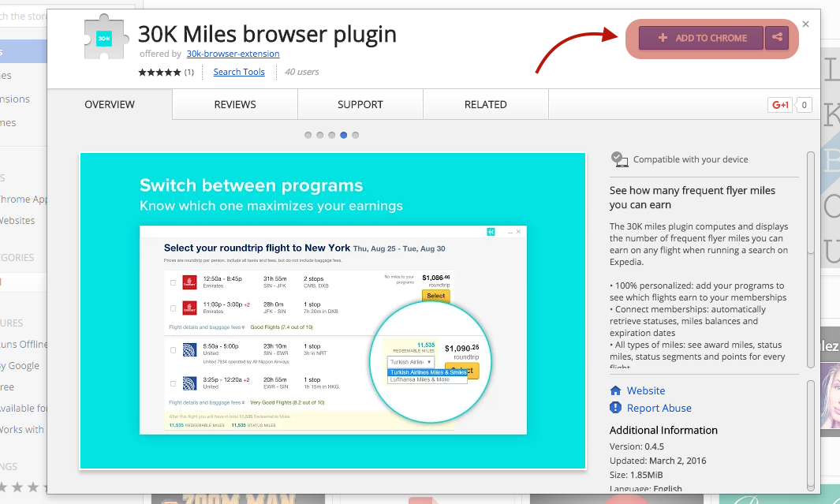The height and width of the screenshot is (504, 840).
Task: Click the G+1 button
Action: (x=779, y=105)
